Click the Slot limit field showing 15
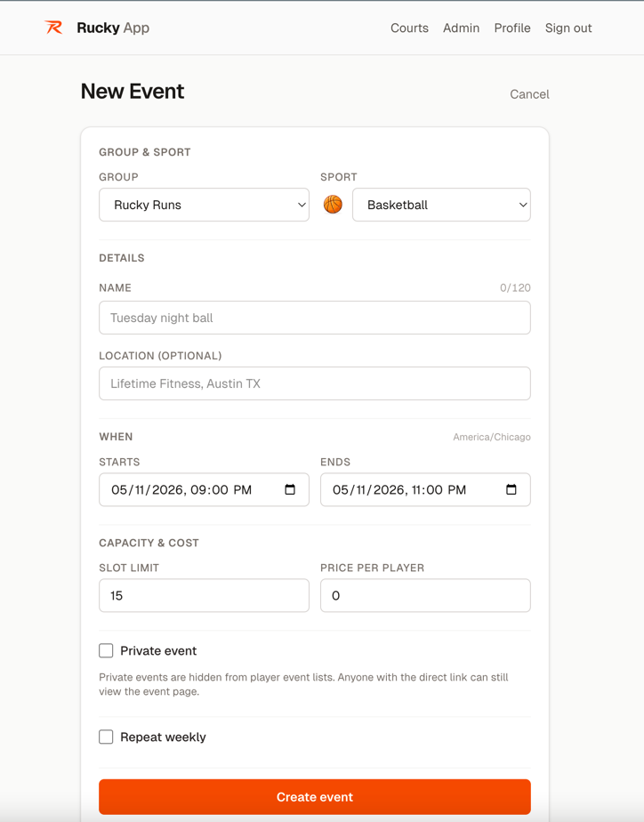This screenshot has height=822, width=644. pyautogui.click(x=204, y=595)
